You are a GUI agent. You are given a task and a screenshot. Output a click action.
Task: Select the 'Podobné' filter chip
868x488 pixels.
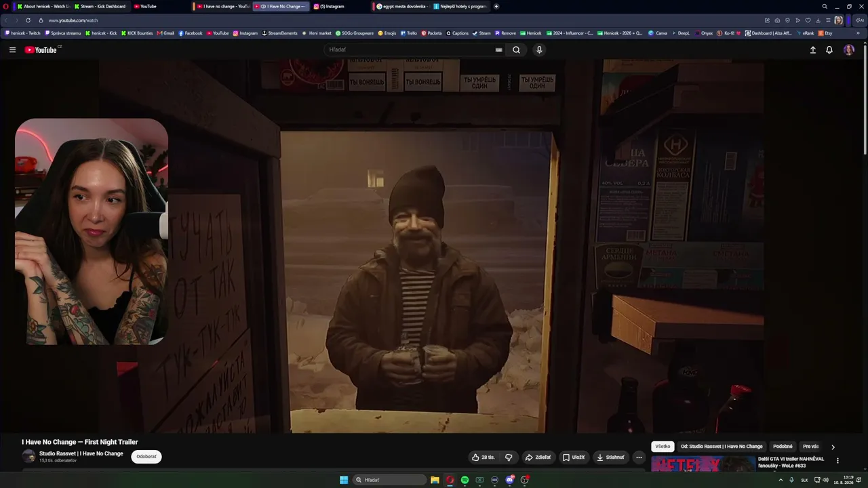783,447
